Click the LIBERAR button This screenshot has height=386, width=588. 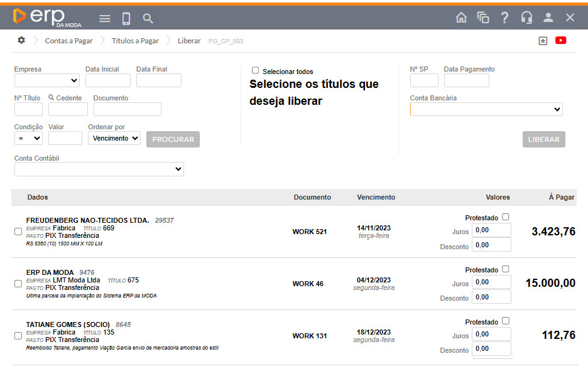coord(543,139)
